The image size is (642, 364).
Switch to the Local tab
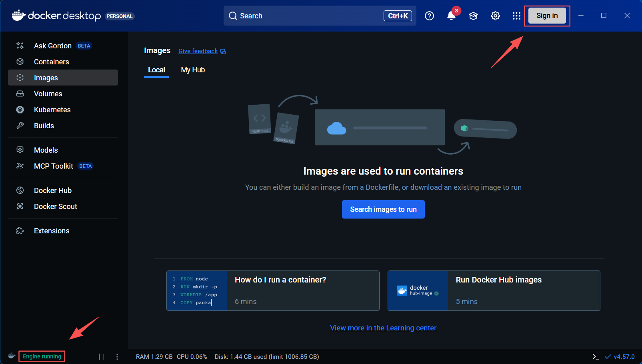click(x=156, y=70)
